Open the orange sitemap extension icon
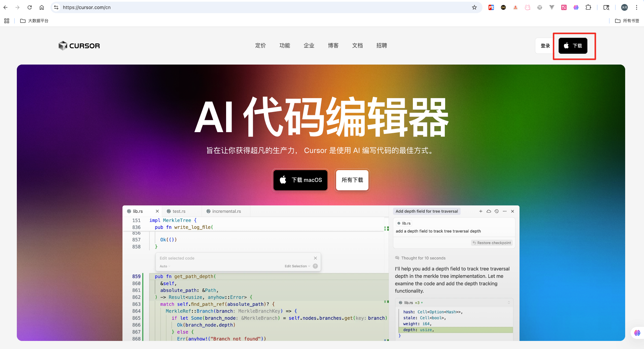Screen dimensions: 644x349 (515, 7)
